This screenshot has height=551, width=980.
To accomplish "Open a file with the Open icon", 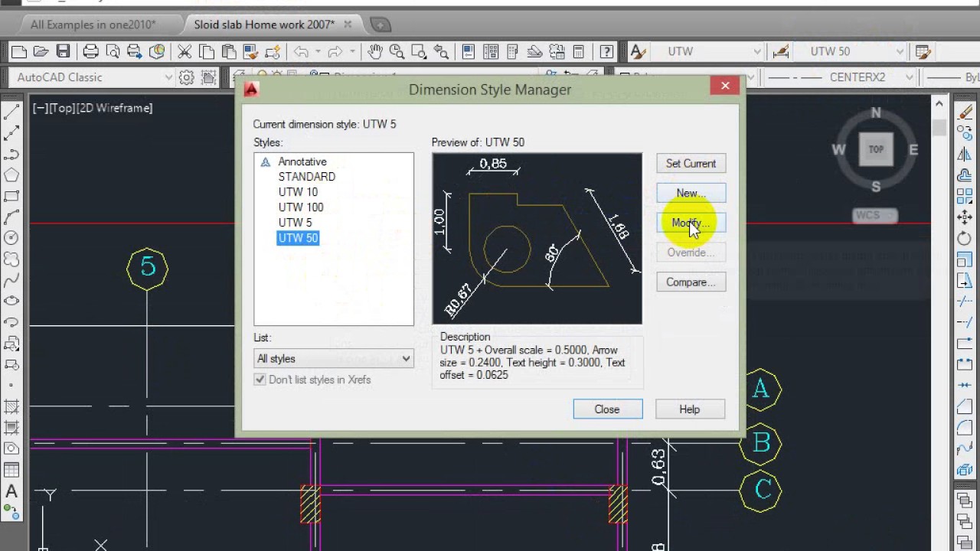I will pyautogui.click(x=41, y=52).
